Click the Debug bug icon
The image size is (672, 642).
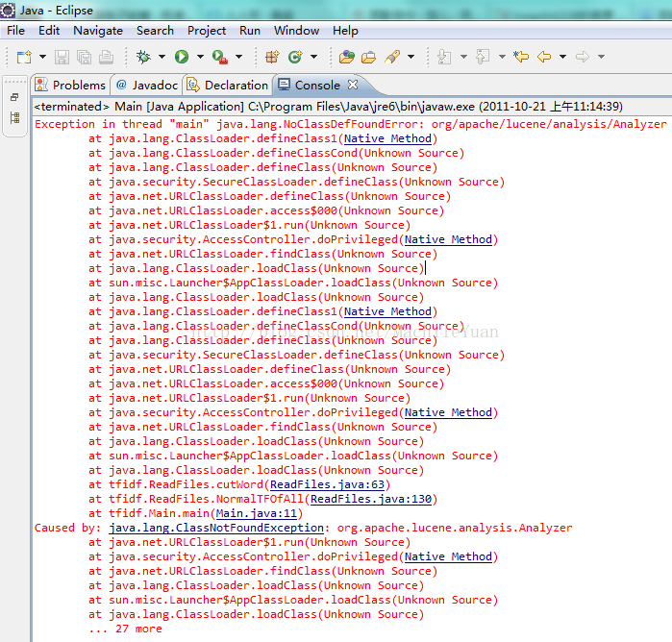[143, 58]
